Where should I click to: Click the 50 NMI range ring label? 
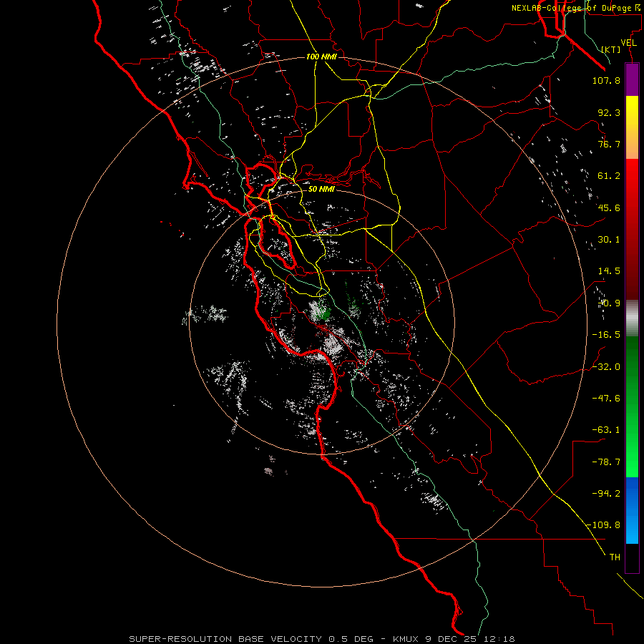coord(321,189)
